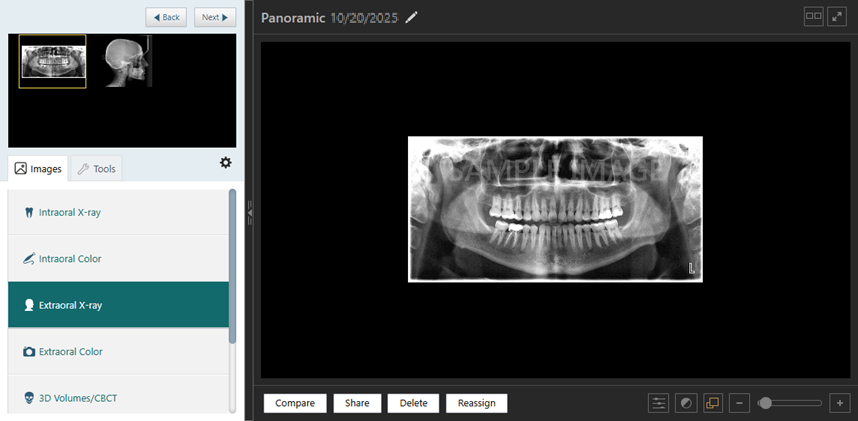Open settings gear in the images panel

pos(225,163)
